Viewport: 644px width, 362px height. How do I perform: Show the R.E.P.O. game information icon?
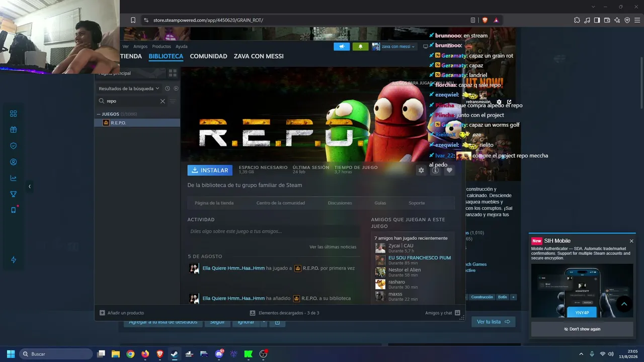(436, 170)
